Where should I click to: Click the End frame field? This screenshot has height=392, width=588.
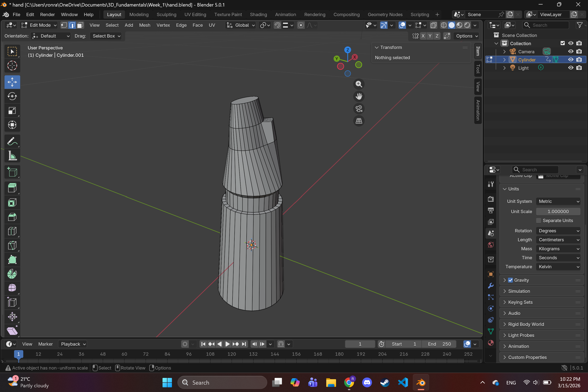coord(439,344)
